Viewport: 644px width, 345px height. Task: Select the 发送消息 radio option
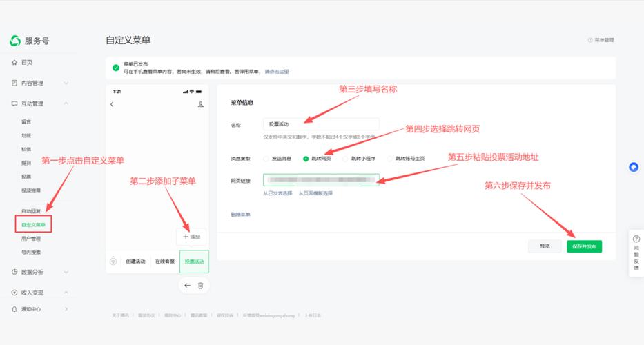(266, 159)
